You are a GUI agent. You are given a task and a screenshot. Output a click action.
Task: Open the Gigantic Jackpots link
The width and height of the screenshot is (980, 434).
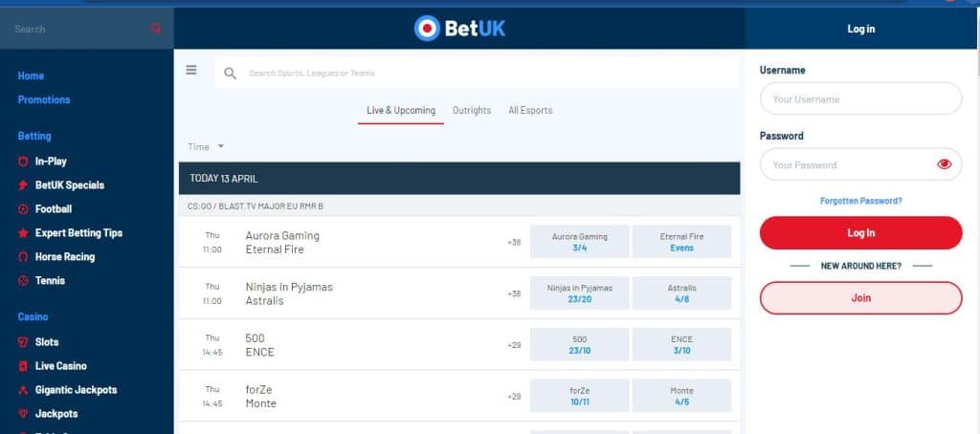pyautogui.click(x=77, y=390)
